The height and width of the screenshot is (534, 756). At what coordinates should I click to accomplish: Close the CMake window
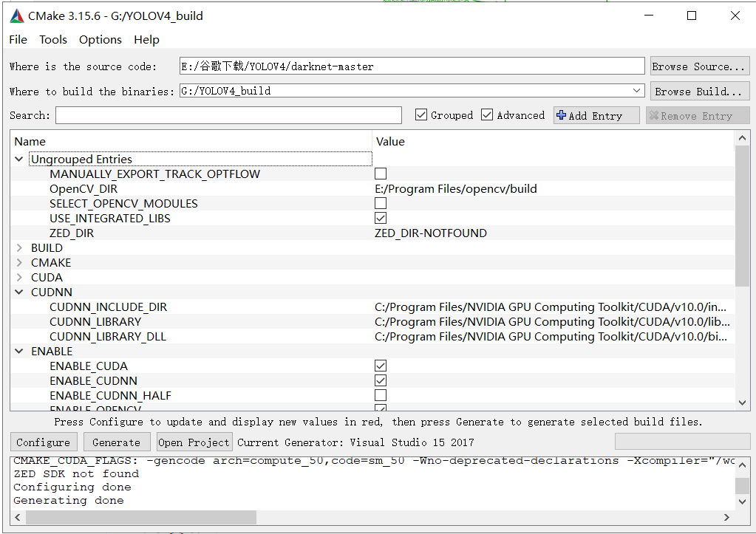pos(735,16)
